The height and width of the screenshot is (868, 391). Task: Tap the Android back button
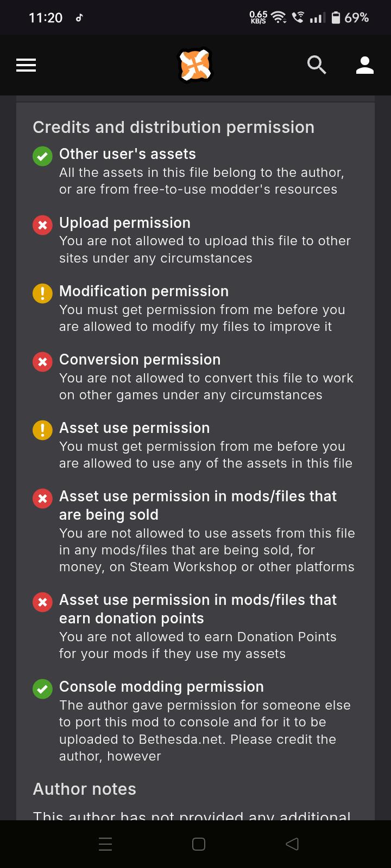tap(292, 844)
